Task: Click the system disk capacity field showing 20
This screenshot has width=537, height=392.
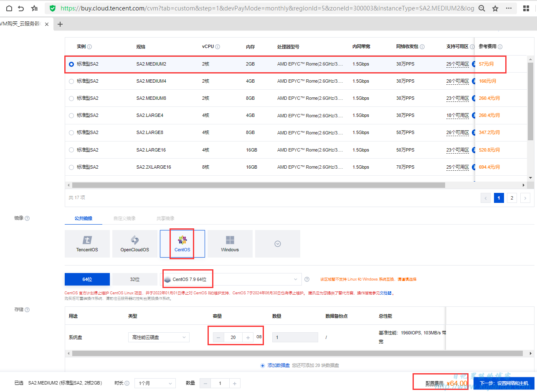Action: (x=233, y=337)
